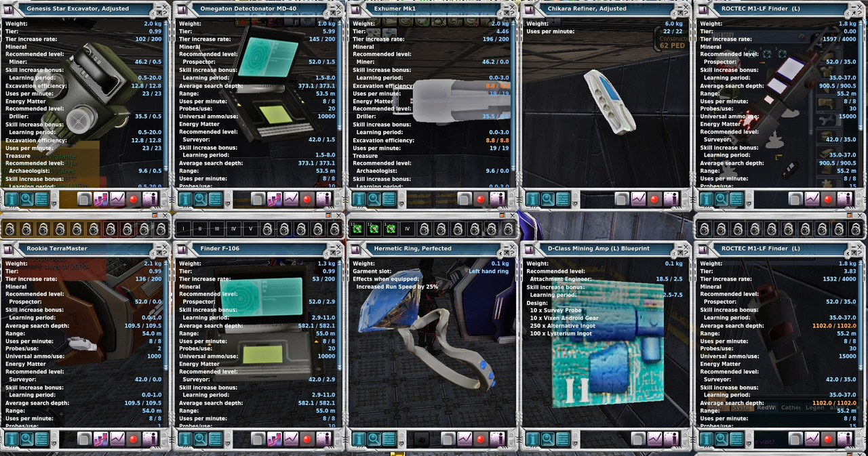This screenshot has width=868, height=456.
Task: Toggle pin icon on Genesis Star Excavator title bar
Action: (x=159, y=13)
